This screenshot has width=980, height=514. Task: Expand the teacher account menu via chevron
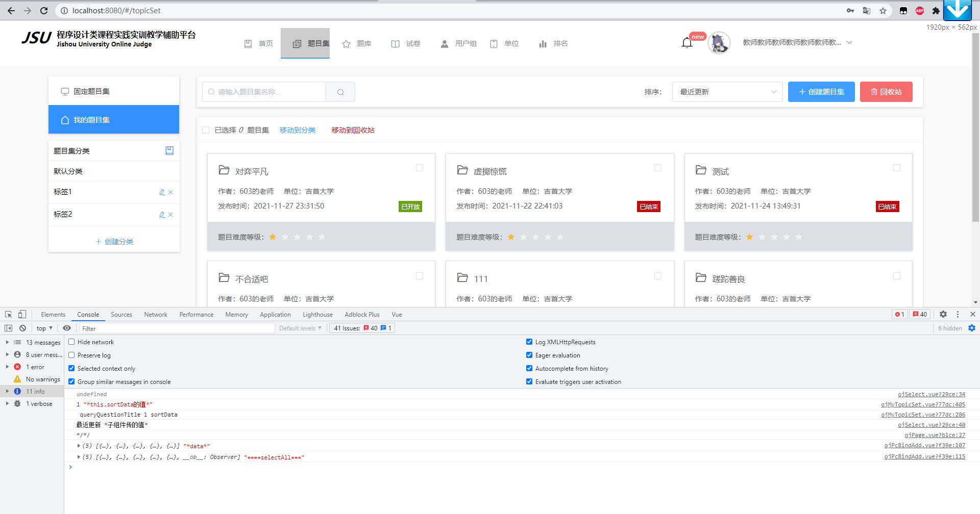849,43
